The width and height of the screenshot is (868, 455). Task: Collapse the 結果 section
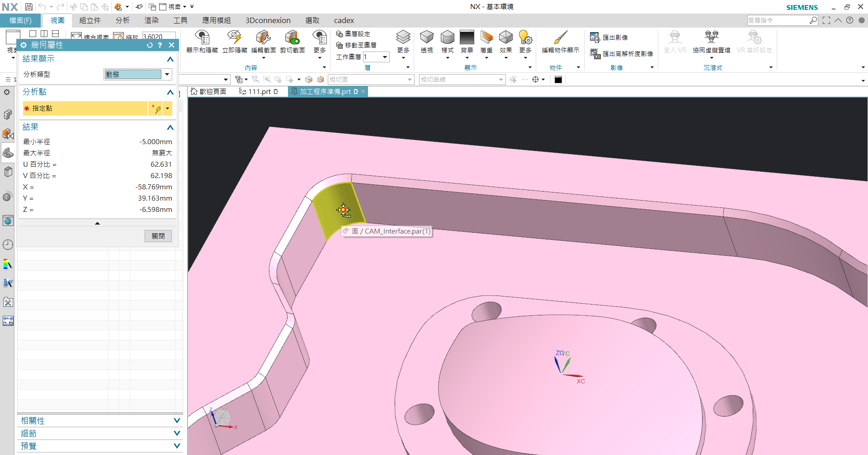pos(170,127)
